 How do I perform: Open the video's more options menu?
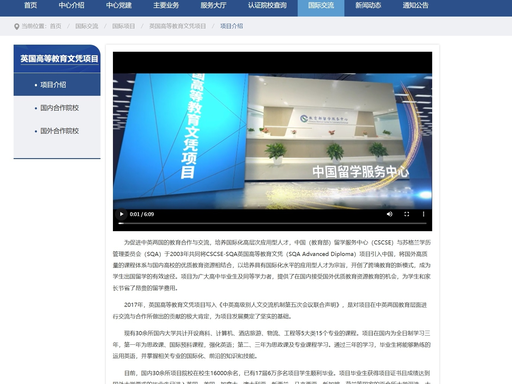[423, 214]
